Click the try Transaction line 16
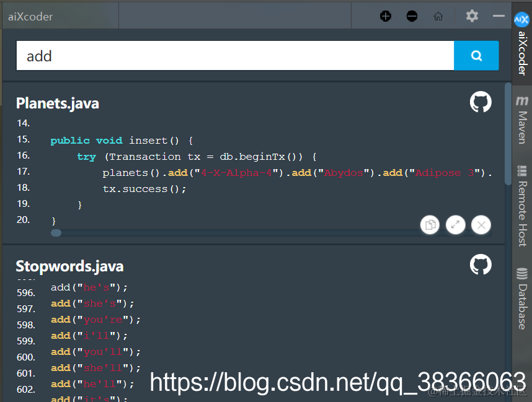Screen dimensions: 532x402 [197, 157]
